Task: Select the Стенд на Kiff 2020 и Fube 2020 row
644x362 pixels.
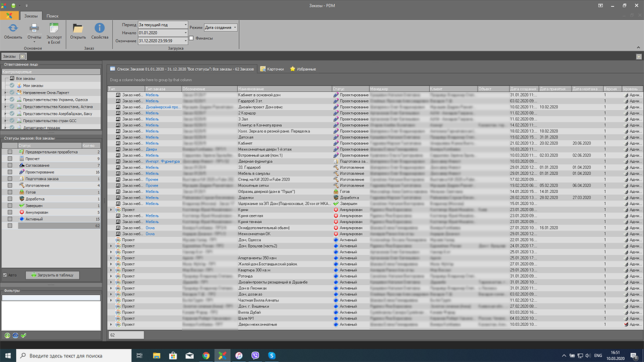Action: tap(375, 179)
